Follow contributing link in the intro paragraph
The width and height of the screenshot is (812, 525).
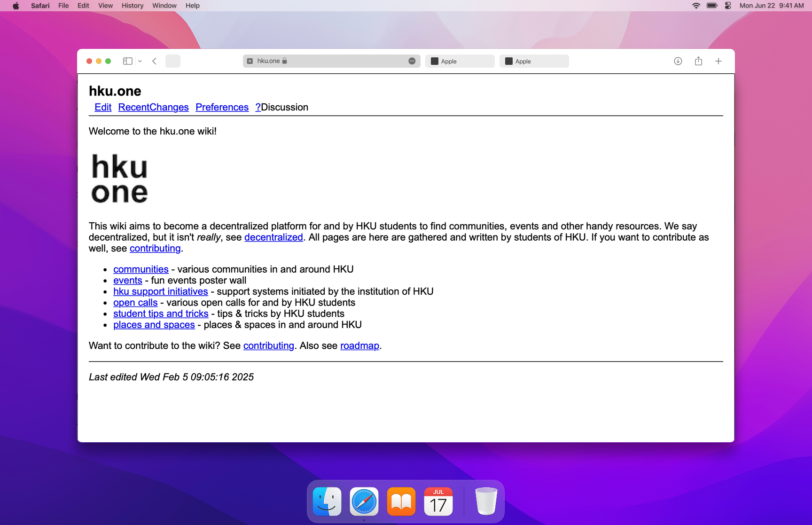(155, 248)
